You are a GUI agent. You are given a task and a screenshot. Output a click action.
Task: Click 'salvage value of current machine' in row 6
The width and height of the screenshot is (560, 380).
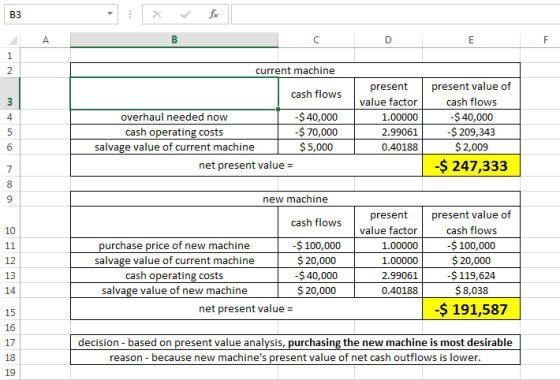[174, 147]
